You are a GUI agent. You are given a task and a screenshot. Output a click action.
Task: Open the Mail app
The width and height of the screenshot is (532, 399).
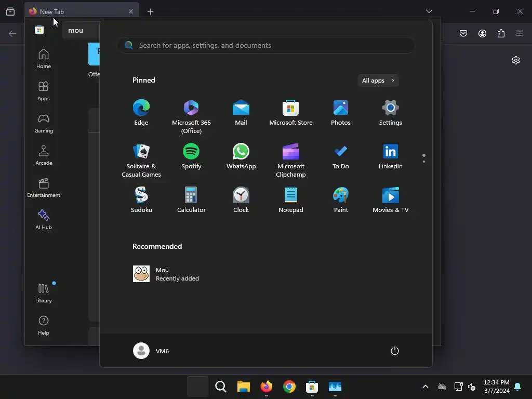click(241, 113)
